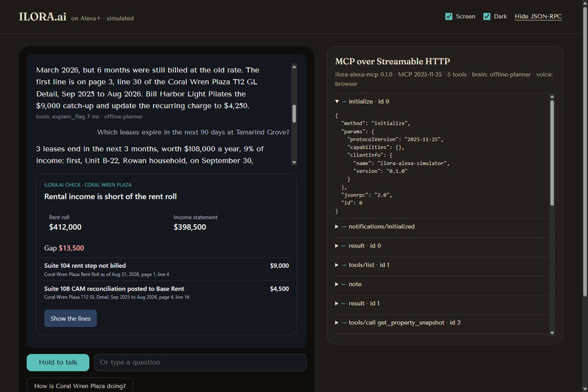The image size is (588, 392).
Task: Click the Show the lines button
Action: point(71,318)
